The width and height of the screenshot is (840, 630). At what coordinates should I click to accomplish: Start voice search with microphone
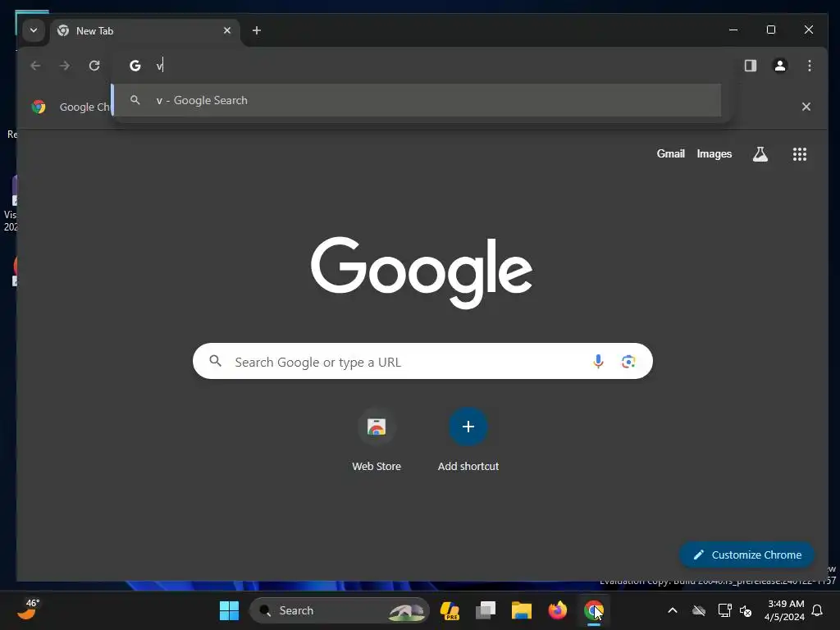click(598, 361)
